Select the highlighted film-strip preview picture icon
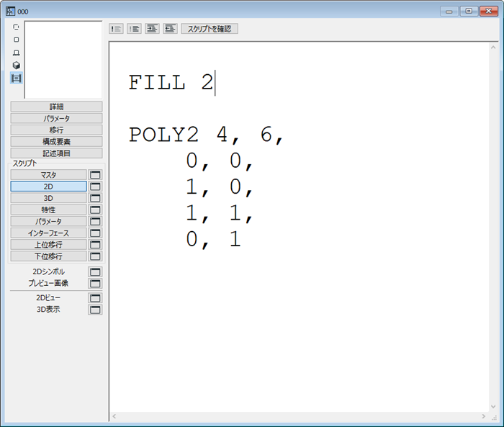 (16, 78)
